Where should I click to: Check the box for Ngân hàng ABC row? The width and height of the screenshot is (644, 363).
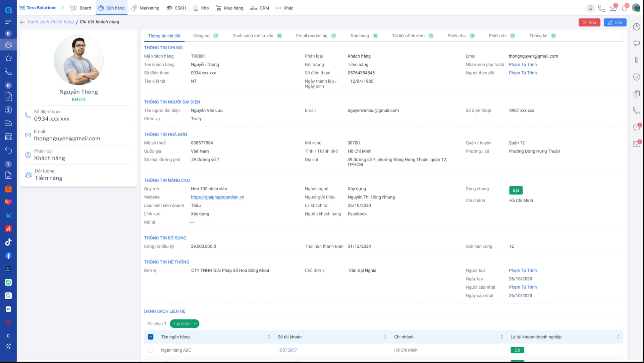(151, 350)
